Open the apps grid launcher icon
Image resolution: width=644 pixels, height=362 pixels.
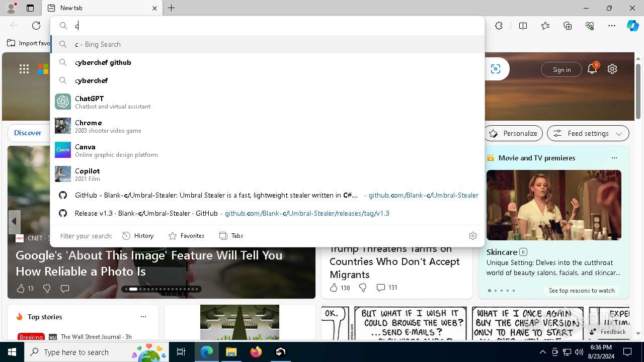click(x=24, y=69)
